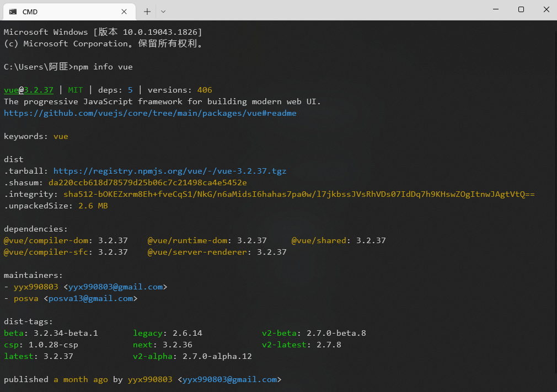Click the shasum hash value

[x=148, y=182]
